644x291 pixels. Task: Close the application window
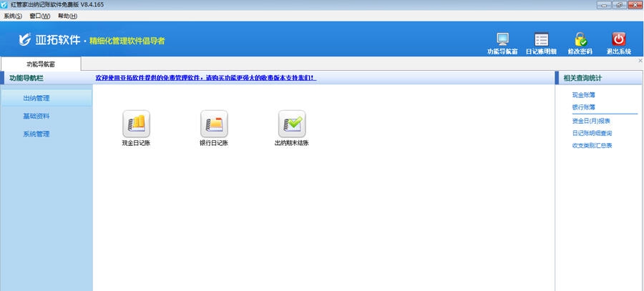(x=634, y=5)
